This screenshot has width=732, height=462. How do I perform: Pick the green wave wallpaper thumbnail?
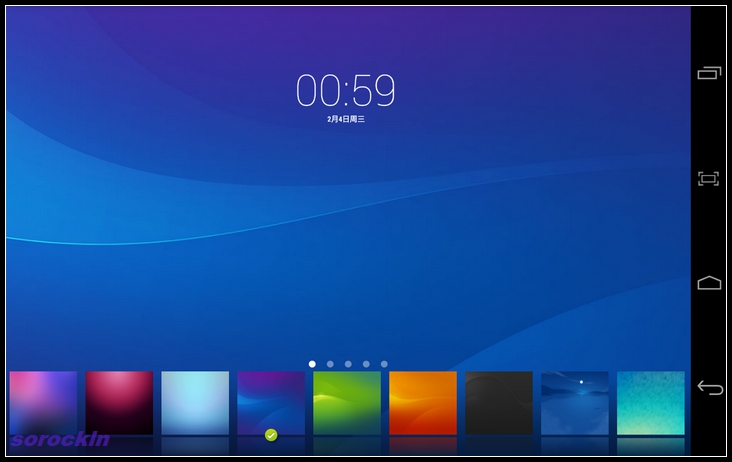pyautogui.click(x=347, y=403)
